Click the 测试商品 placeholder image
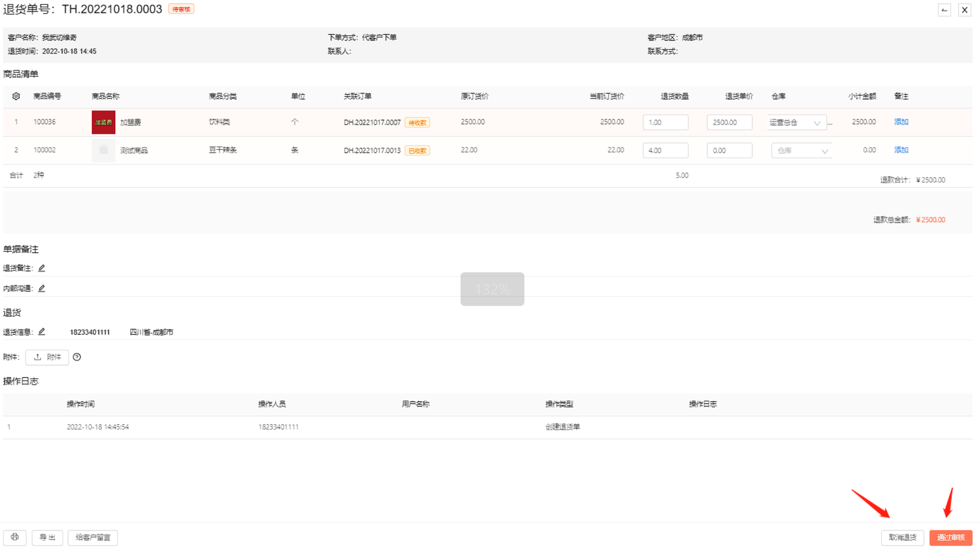Screen dimensions: 980x551 103,150
